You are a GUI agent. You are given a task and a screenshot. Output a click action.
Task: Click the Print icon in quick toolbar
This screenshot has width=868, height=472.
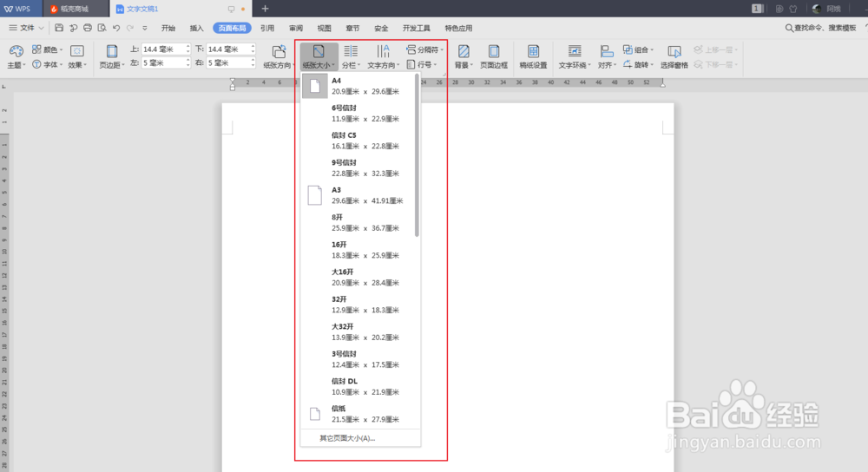click(88, 28)
